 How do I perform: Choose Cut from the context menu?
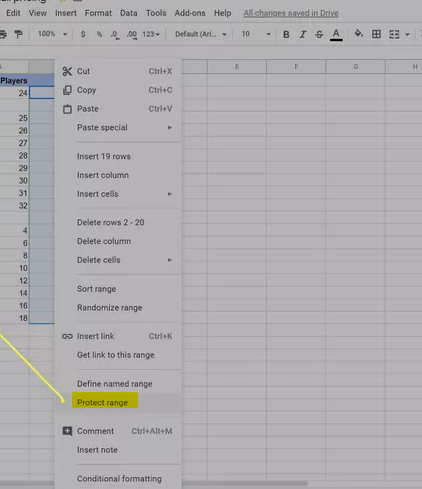tap(118, 71)
